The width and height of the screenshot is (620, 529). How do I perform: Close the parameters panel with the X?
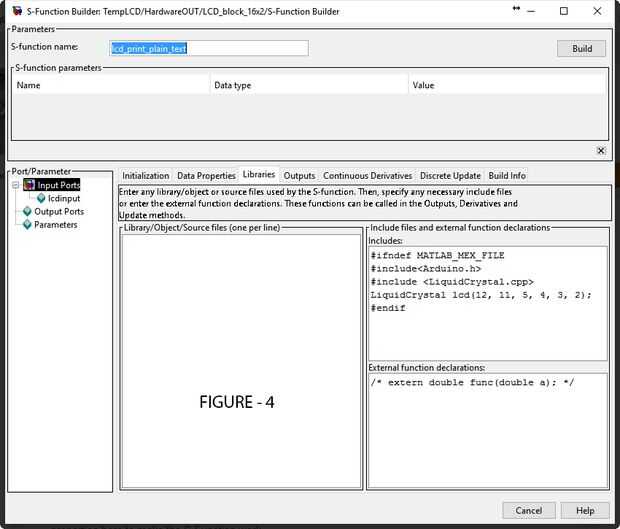601,151
